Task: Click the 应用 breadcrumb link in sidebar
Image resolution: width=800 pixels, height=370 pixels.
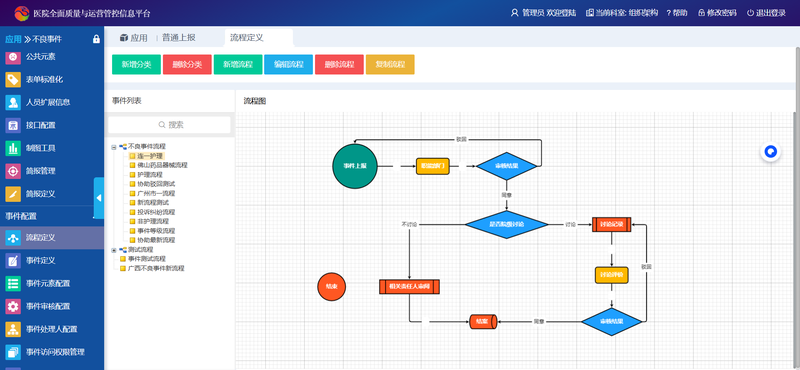Action: coord(13,39)
